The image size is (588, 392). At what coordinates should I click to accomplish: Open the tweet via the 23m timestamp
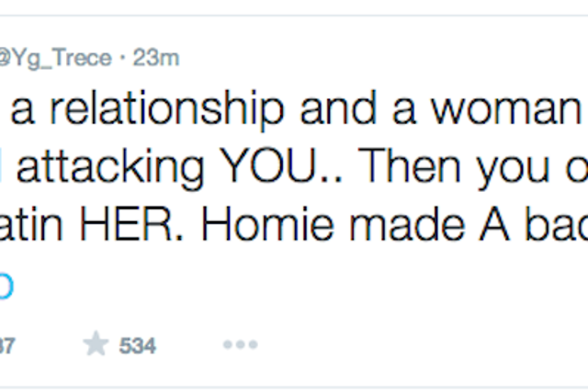pyautogui.click(x=156, y=58)
